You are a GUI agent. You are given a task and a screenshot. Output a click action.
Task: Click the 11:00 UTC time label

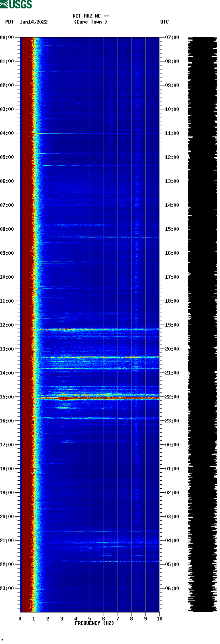point(172,133)
